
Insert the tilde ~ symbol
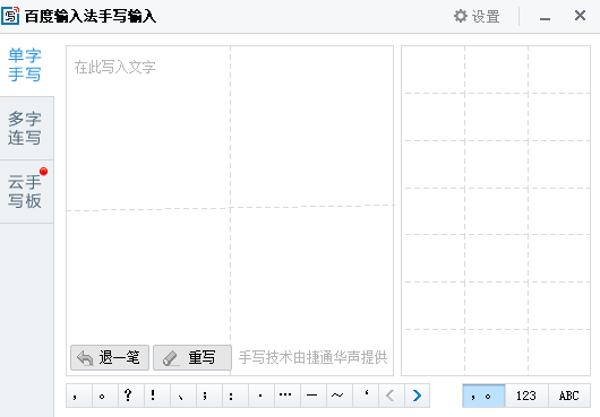coord(337,395)
